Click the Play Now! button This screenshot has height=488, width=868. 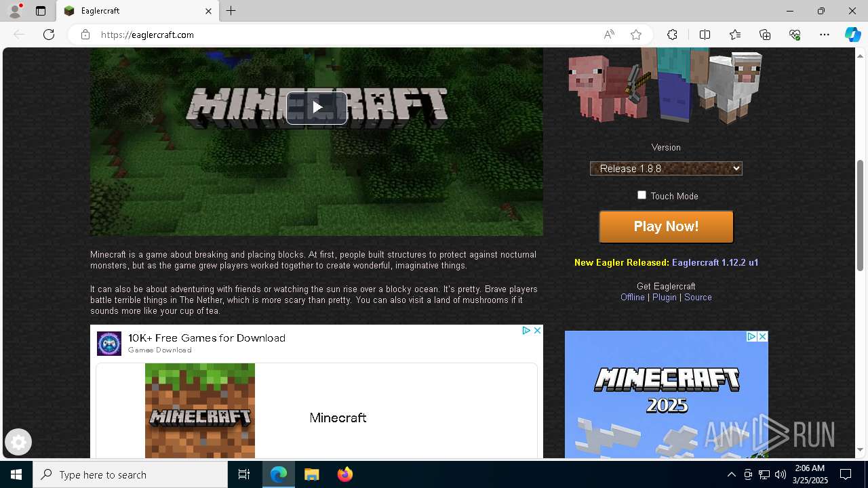666,226
